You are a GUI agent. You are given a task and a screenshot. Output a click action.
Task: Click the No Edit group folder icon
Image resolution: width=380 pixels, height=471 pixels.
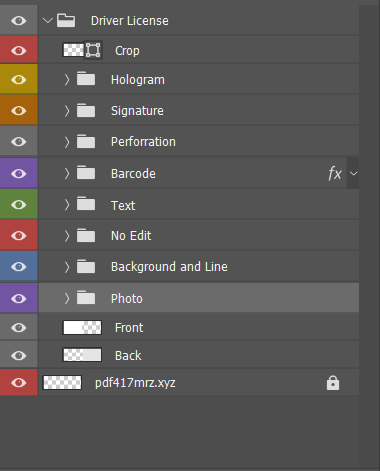tap(86, 235)
